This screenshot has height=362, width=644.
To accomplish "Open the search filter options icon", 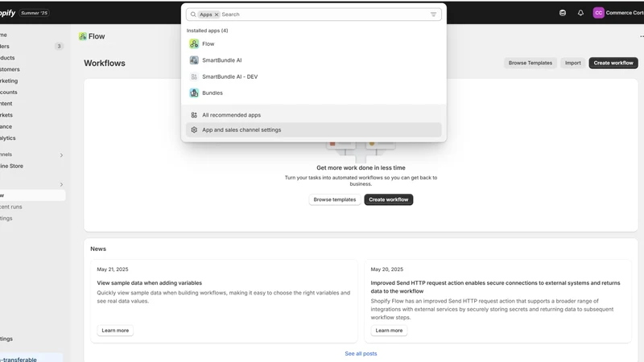I will (433, 14).
